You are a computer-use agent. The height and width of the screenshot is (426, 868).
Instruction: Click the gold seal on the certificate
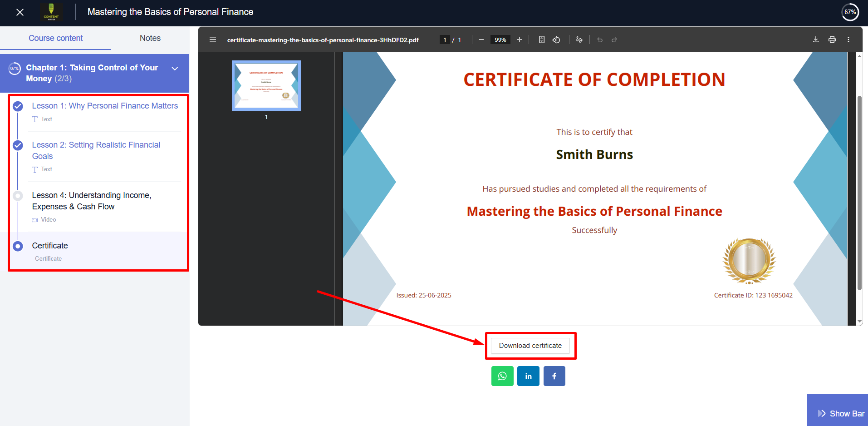pos(750,261)
